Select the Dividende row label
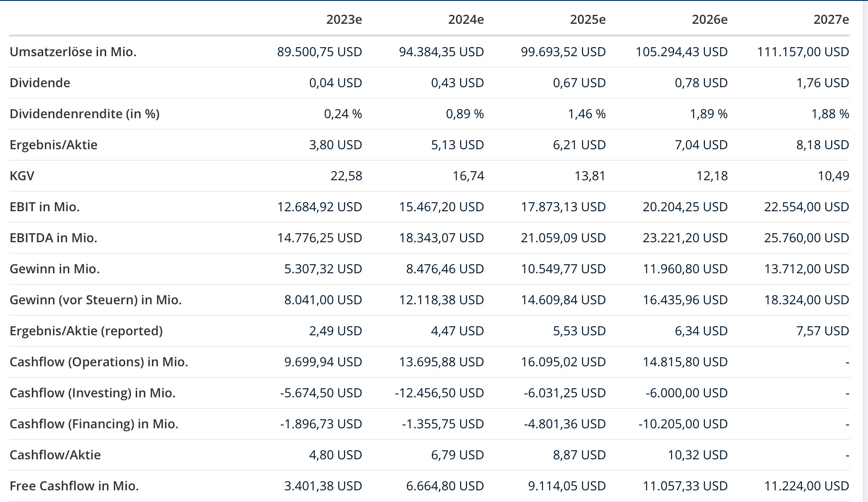This screenshot has width=868, height=502. (40, 83)
